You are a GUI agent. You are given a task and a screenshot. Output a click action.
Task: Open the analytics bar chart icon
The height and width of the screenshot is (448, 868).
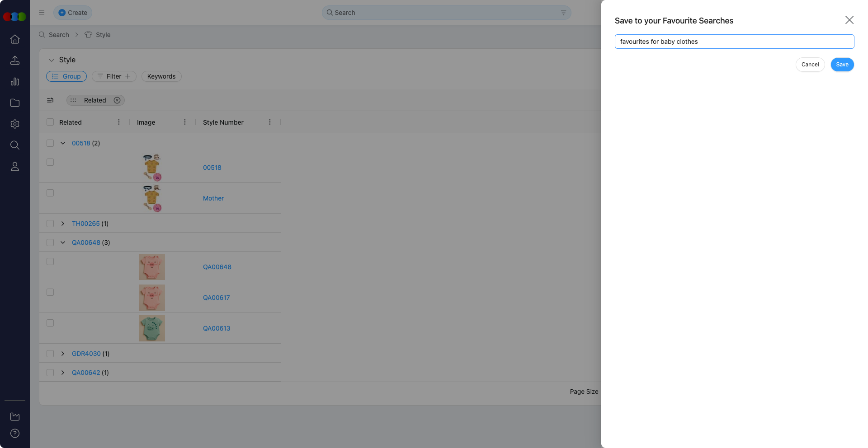pos(15,82)
